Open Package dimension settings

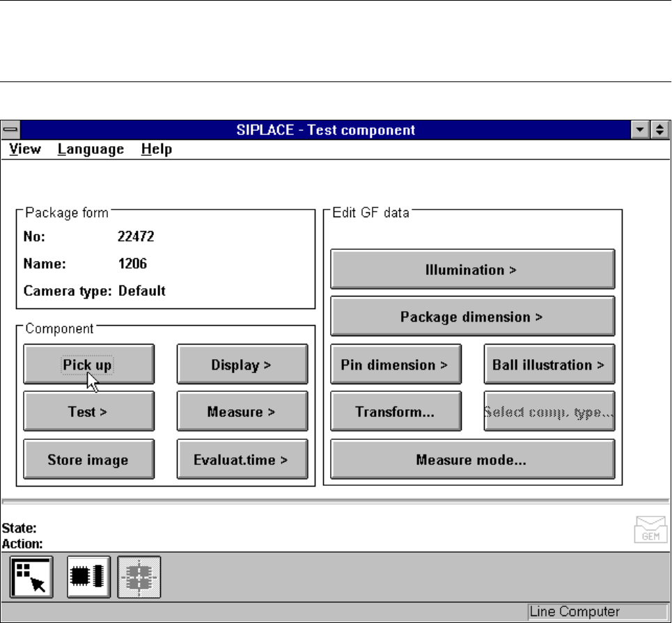(x=471, y=317)
